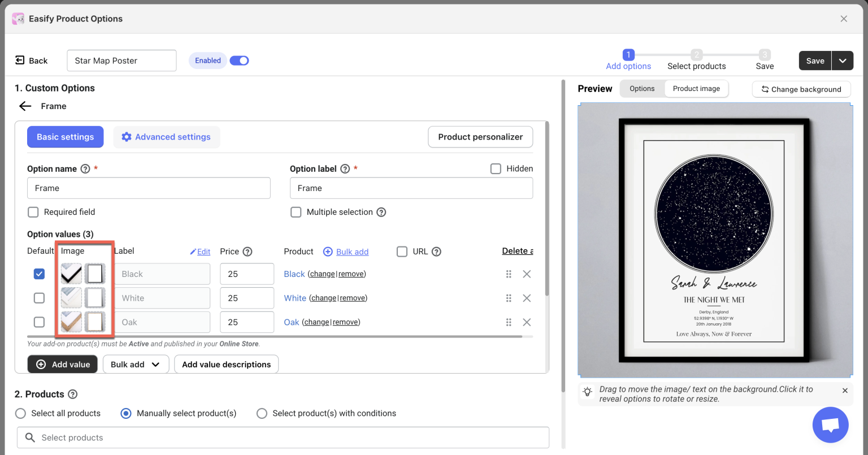
Task: Tick the Hidden checkbox
Action: click(x=496, y=168)
